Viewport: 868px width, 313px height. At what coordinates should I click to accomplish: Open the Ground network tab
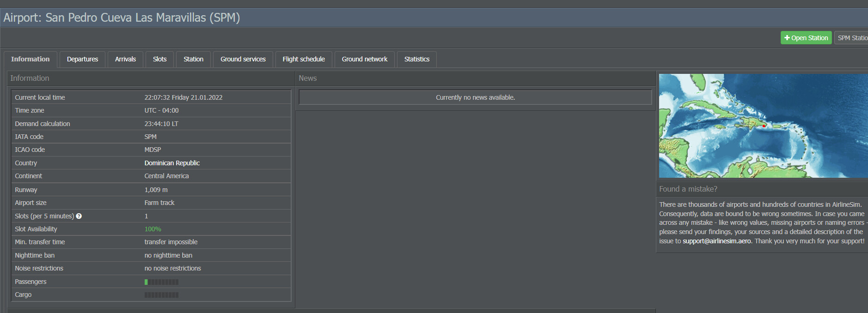(364, 59)
